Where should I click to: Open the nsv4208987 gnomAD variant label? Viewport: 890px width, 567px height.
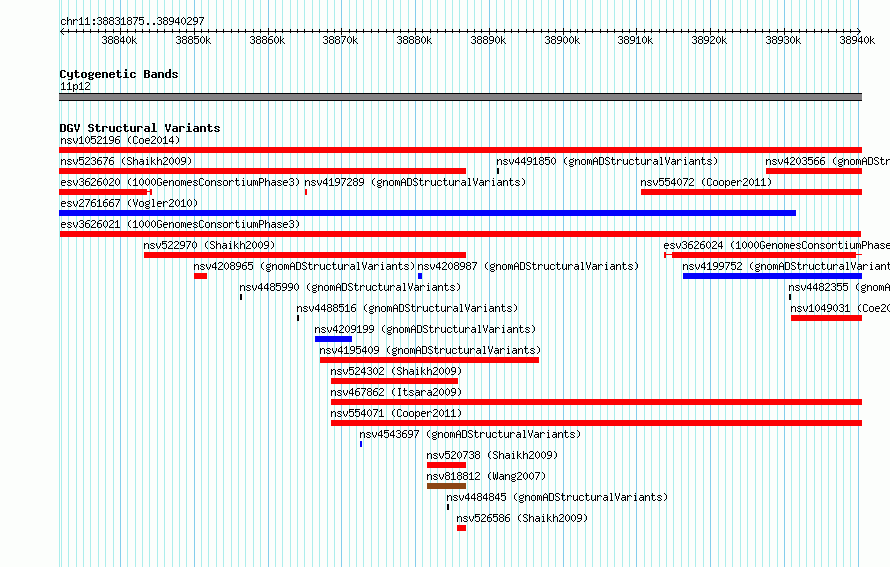528,266
